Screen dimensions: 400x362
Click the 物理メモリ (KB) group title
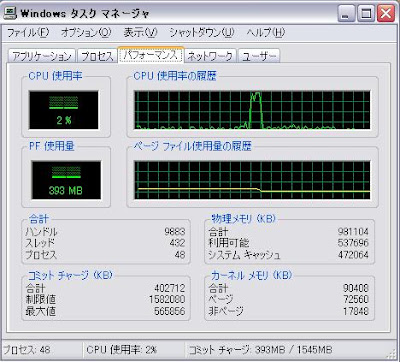click(244, 219)
